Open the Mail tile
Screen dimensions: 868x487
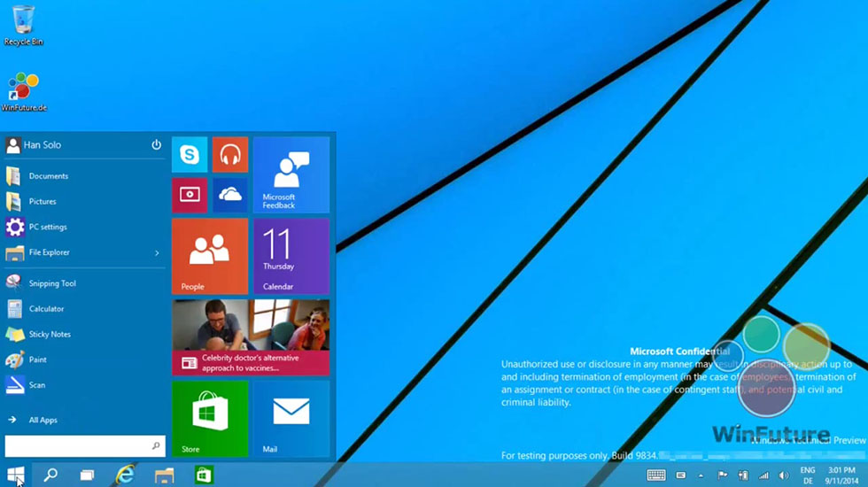click(x=291, y=418)
